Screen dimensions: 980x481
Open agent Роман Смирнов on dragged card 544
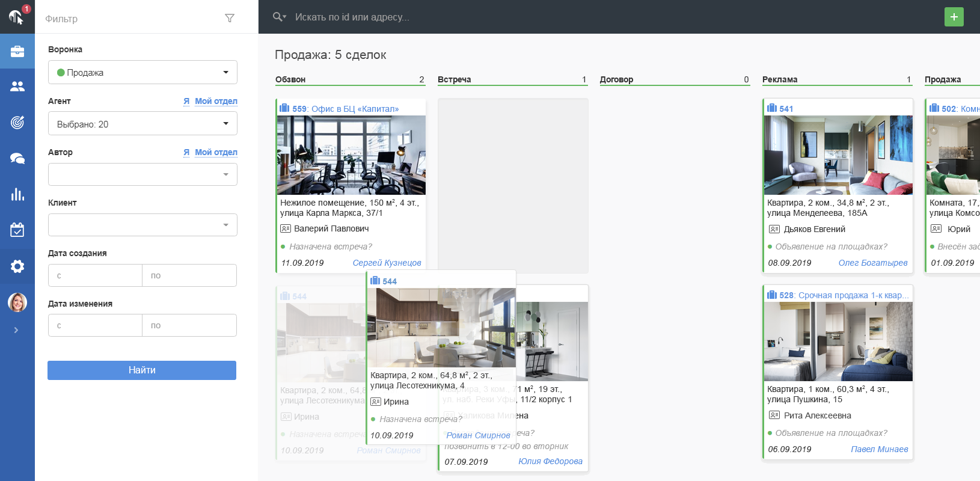478,435
